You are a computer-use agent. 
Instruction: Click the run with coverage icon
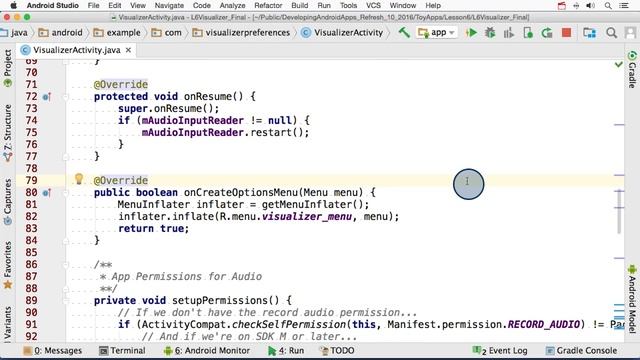click(509, 33)
